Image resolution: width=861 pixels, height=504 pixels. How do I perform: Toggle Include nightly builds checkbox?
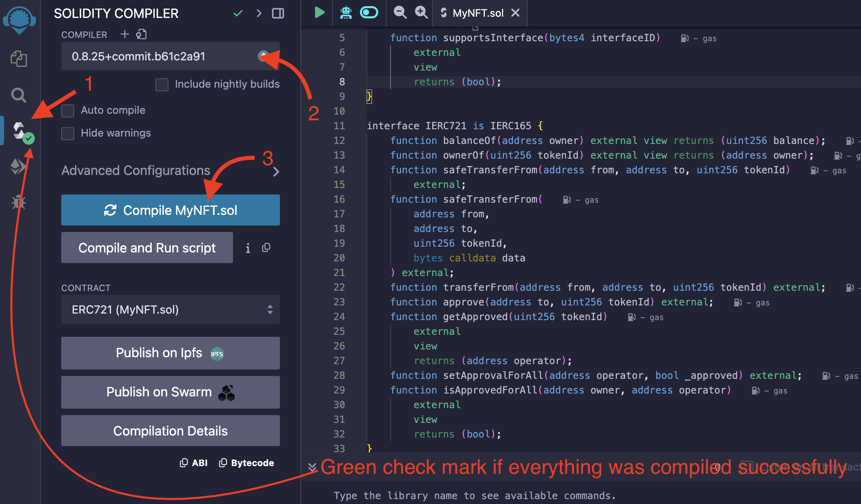(162, 84)
